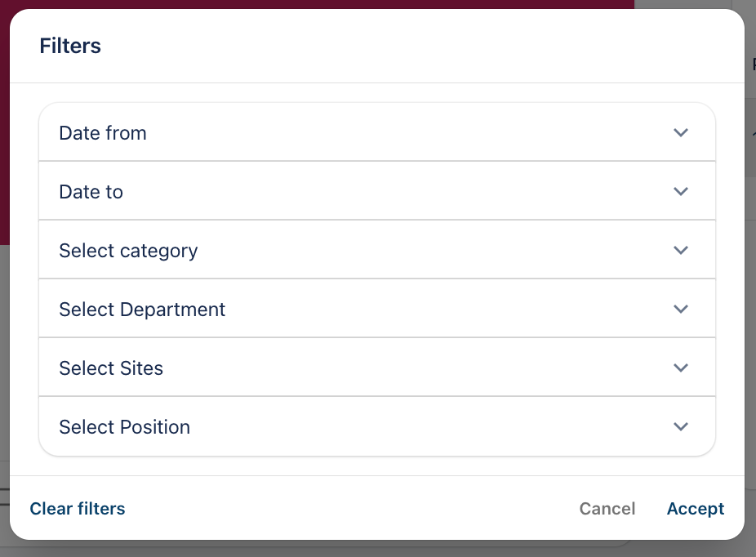Click the chevron arrow in Select Sites row

(681, 368)
